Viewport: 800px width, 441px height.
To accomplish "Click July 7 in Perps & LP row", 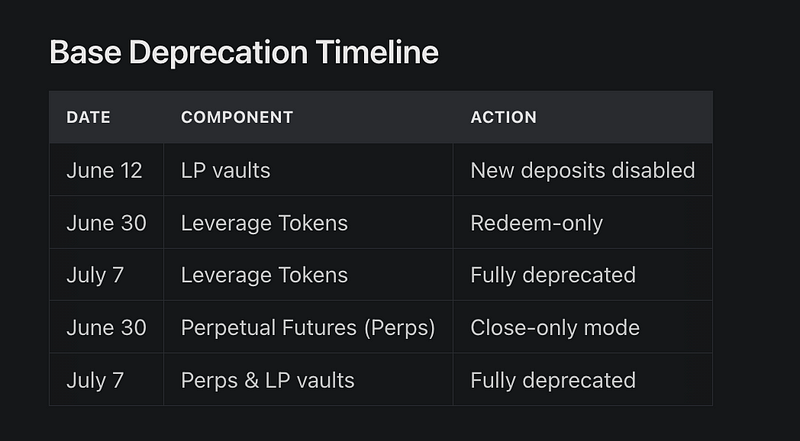I will [x=95, y=380].
